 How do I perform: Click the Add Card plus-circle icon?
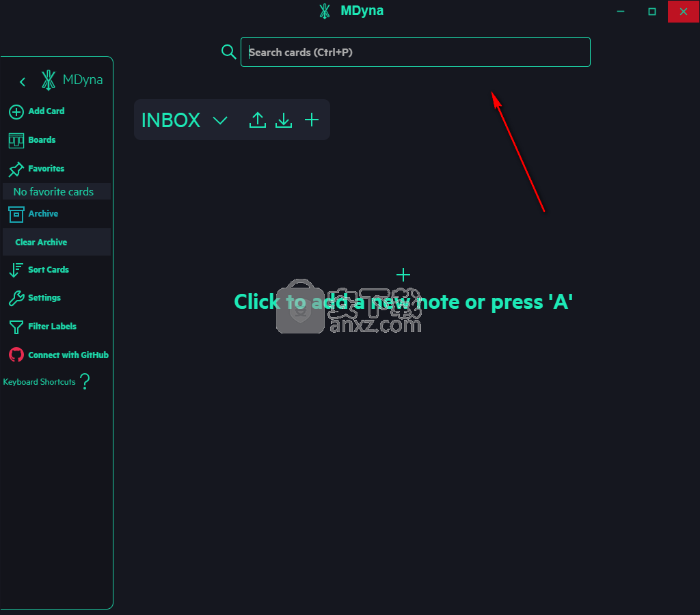point(16,111)
